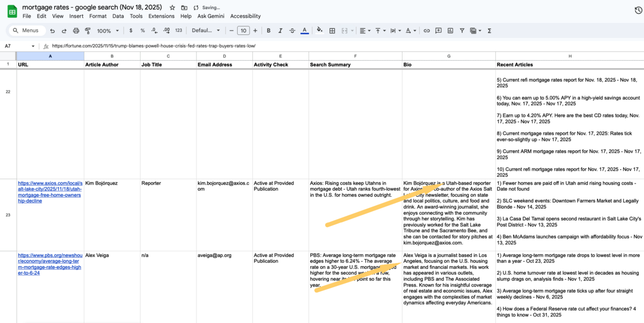The height and width of the screenshot is (323, 644).
Task: Toggle bold formatting
Action: pos(268,31)
